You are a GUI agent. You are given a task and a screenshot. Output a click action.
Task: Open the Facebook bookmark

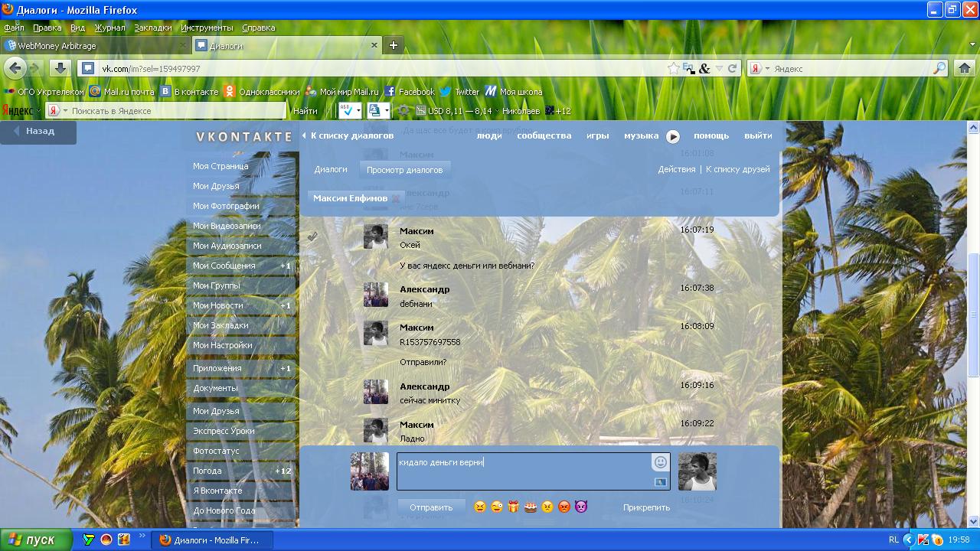pos(410,91)
